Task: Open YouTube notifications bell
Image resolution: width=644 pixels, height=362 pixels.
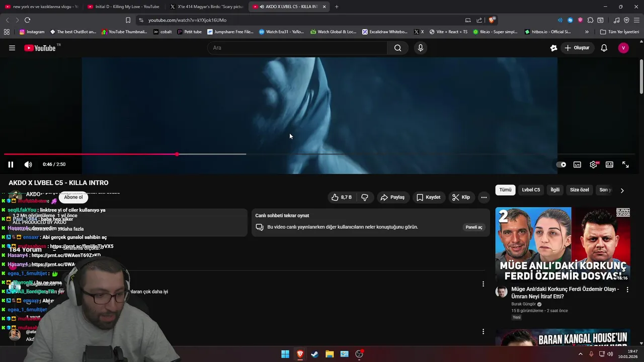Action: pyautogui.click(x=604, y=48)
